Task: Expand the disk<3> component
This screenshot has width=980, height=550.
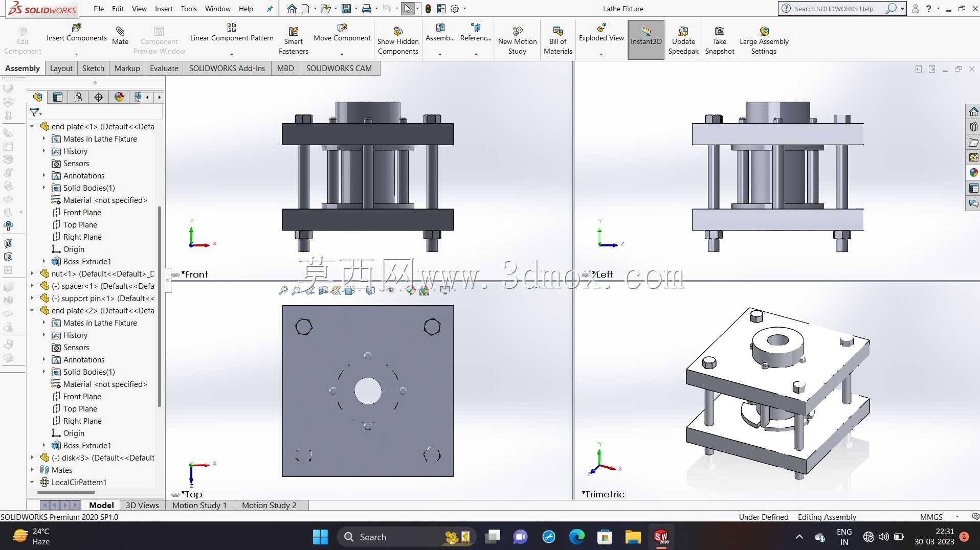Action: point(32,458)
